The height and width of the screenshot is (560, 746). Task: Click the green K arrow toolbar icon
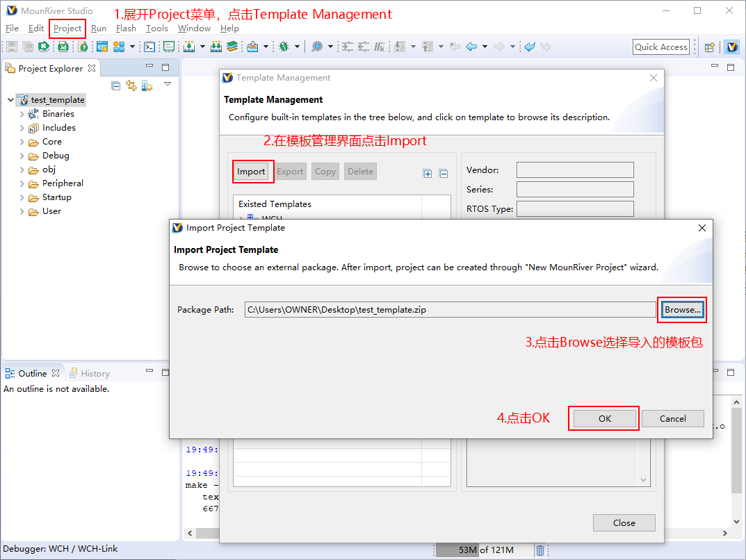click(44, 47)
